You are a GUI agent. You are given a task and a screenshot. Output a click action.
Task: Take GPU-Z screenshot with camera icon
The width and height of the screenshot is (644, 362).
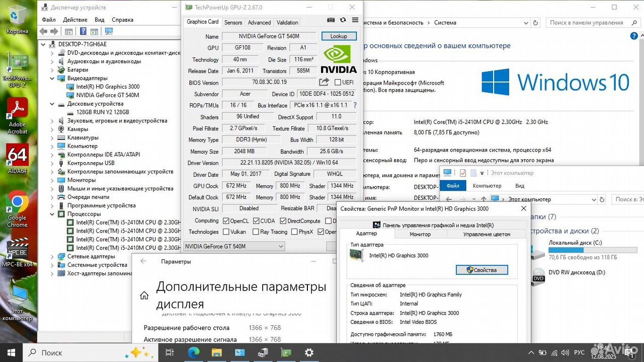click(331, 20)
